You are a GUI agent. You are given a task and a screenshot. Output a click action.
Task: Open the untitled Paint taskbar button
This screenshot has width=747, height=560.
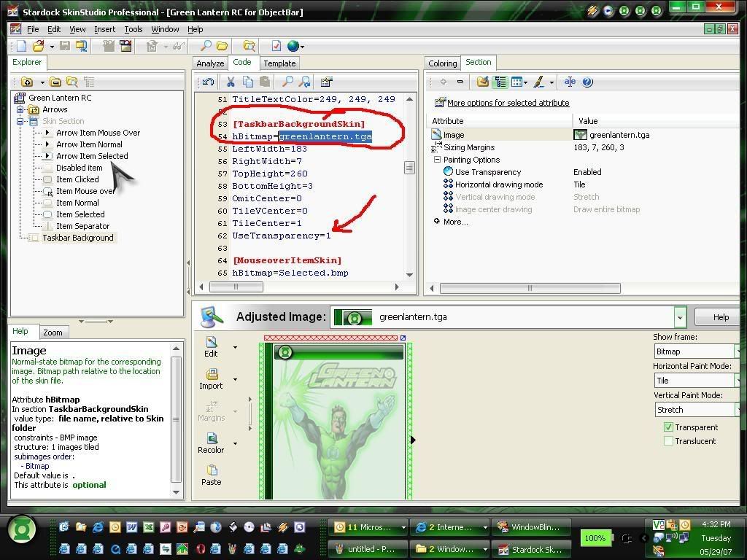coord(368,549)
